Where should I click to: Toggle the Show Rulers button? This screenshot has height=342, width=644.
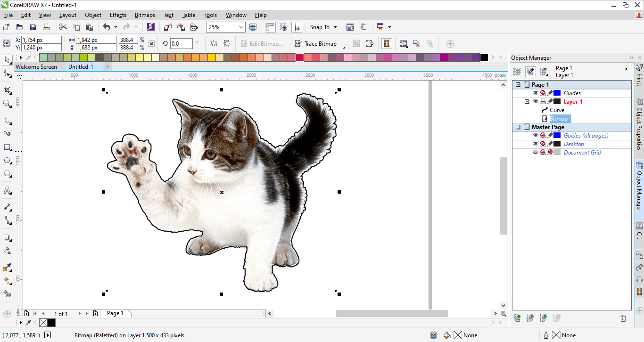point(270,27)
